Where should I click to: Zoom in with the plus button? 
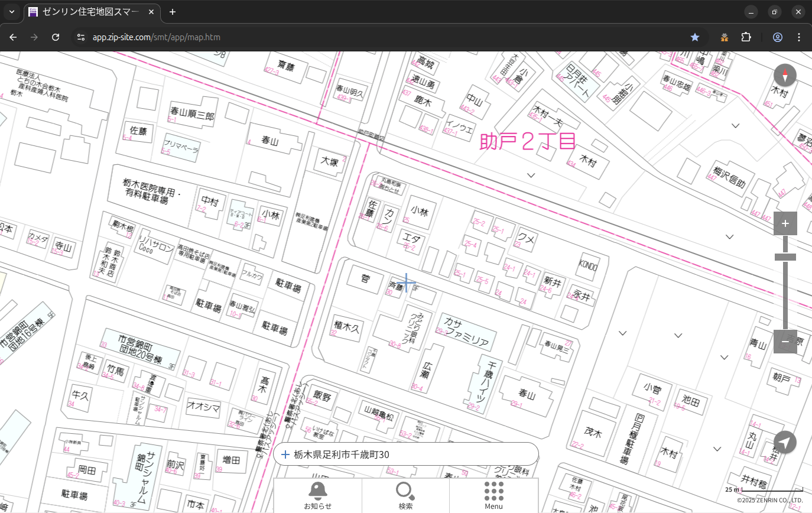(x=785, y=223)
